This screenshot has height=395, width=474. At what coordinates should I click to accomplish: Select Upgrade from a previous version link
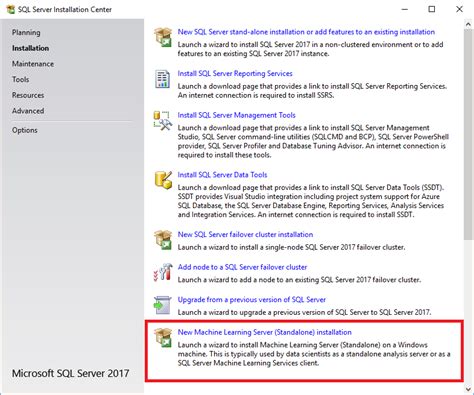pyautogui.click(x=252, y=300)
